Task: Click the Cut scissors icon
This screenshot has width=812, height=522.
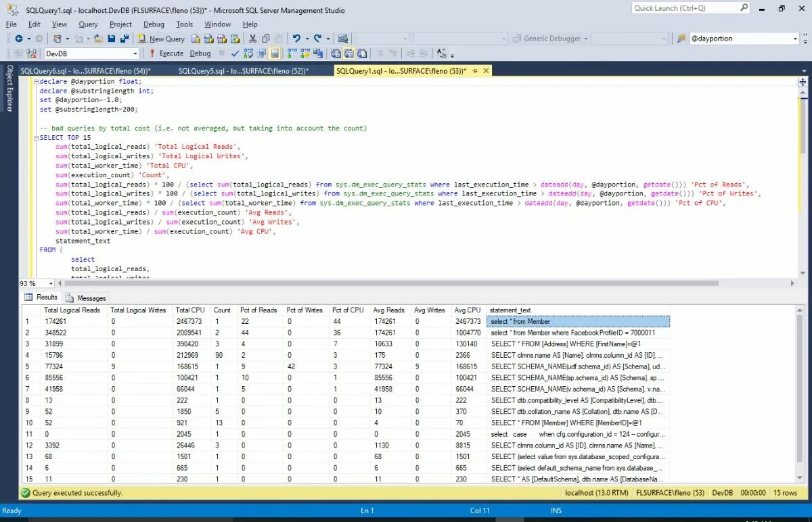Action: tap(252, 39)
